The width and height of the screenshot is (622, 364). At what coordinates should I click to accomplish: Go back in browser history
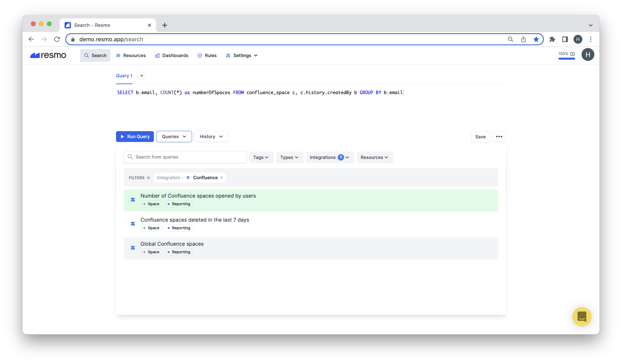31,39
